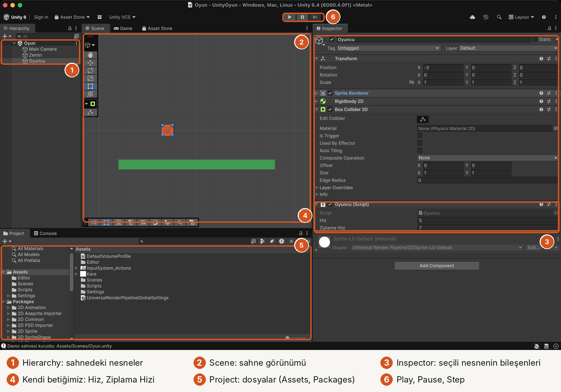Lock the Inspector panel
The height and width of the screenshot is (392, 561).
(549, 28)
